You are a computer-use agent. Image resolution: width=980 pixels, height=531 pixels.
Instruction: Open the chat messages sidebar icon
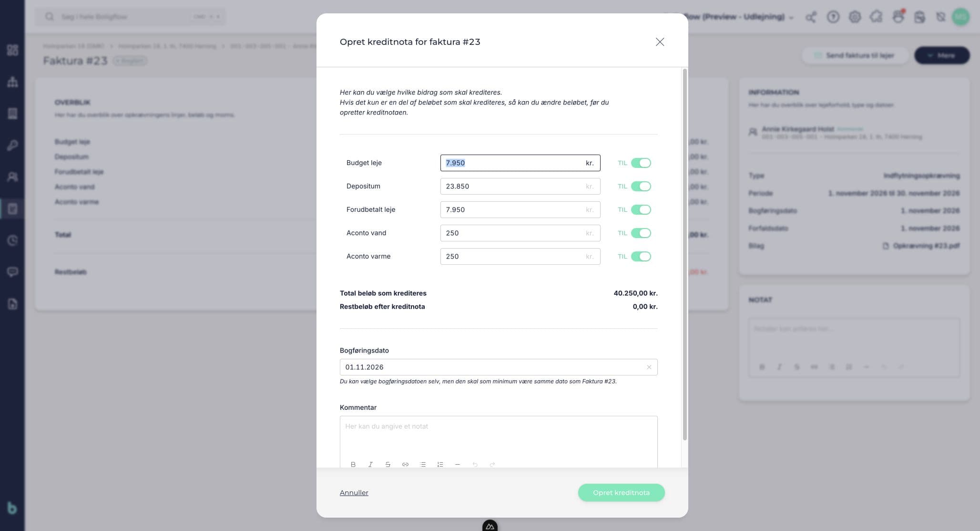pos(12,272)
